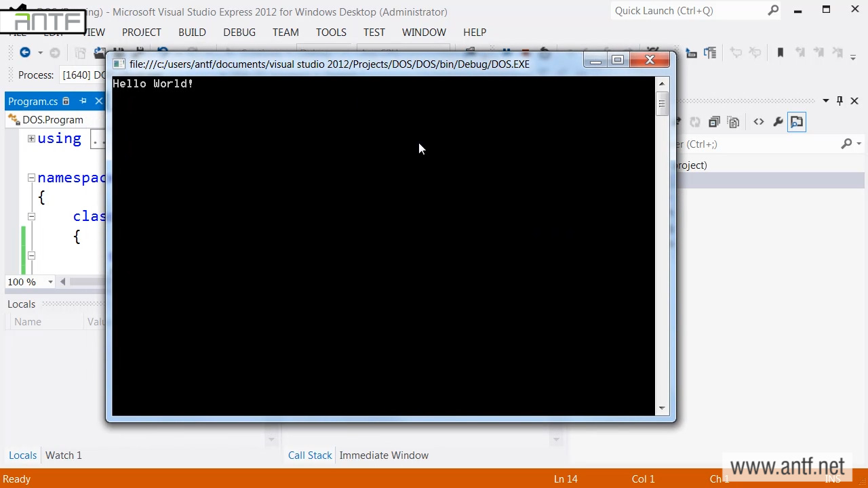Click the Collapse All icon in Solution Explorer
The height and width of the screenshot is (488, 868).
pyautogui.click(x=714, y=122)
